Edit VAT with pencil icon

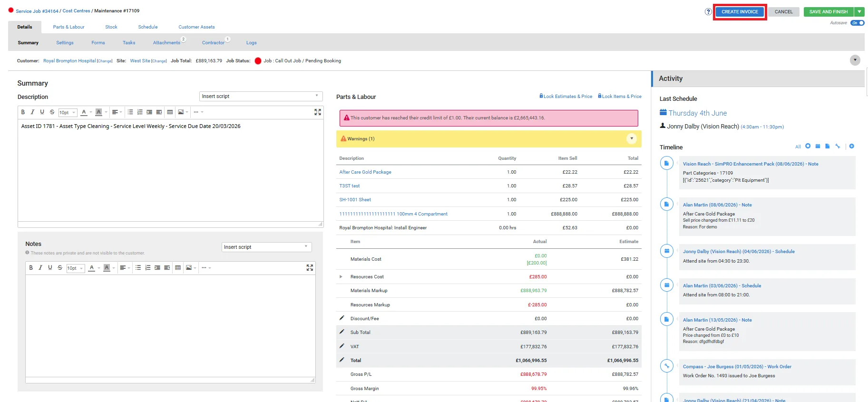[341, 346]
